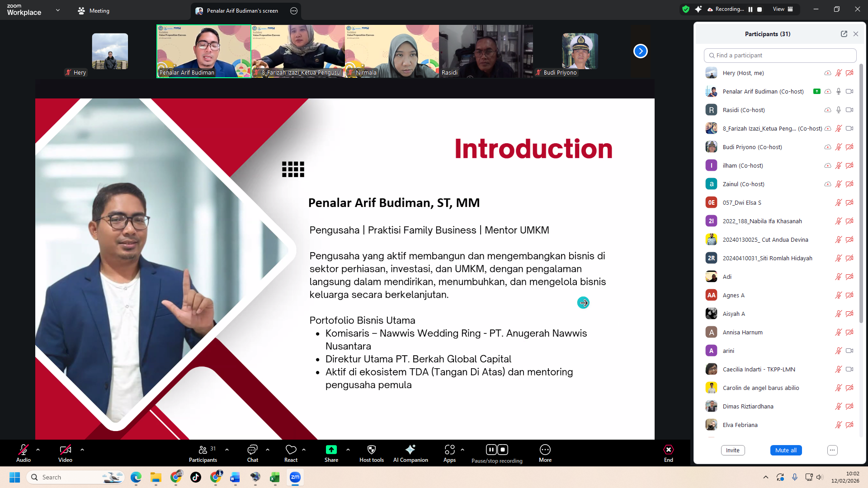
Task: Open React emoji reactions
Action: [291, 450]
